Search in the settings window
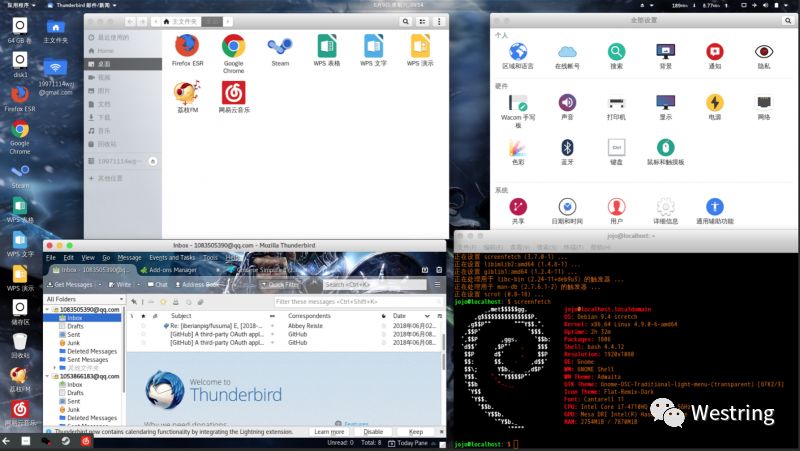 788,20
